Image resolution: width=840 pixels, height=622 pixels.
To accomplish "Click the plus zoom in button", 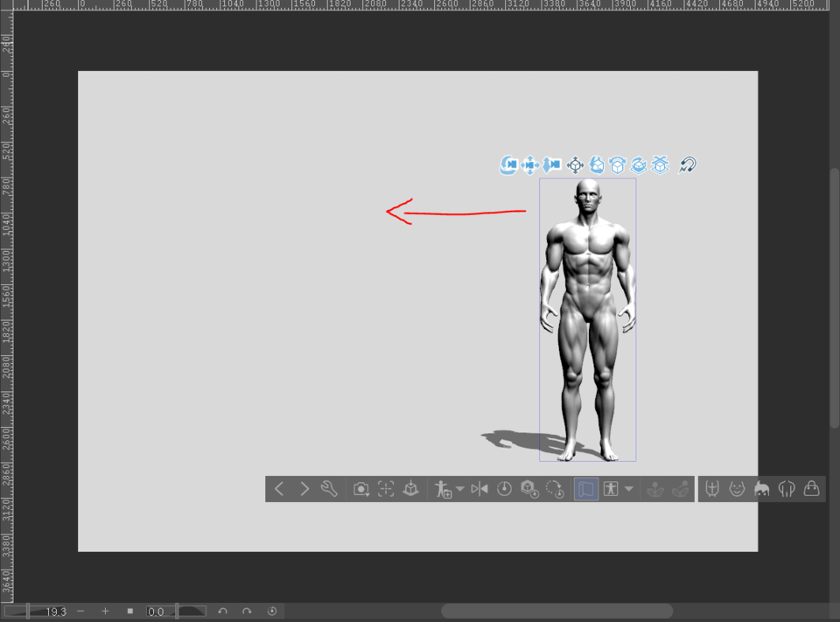I will click(x=105, y=612).
